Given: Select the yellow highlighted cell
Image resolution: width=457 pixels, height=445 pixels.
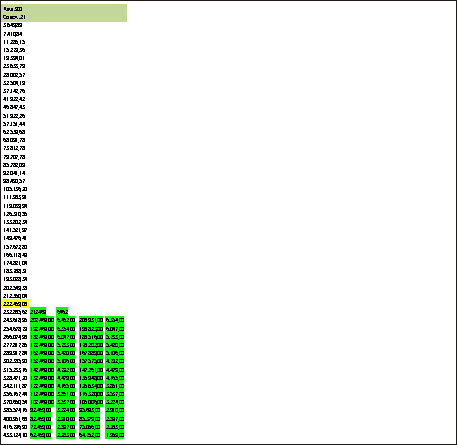Looking at the screenshot, I should pos(15,304).
